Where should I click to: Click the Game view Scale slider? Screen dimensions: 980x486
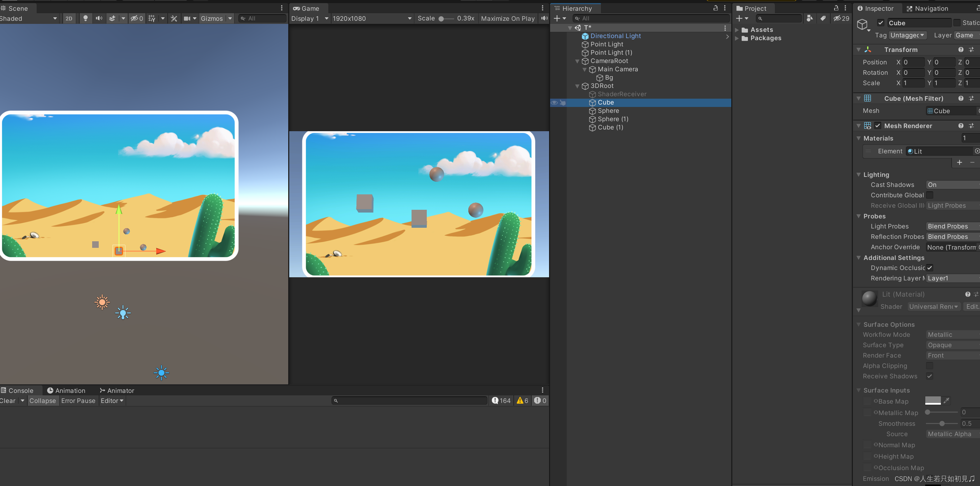tap(445, 19)
